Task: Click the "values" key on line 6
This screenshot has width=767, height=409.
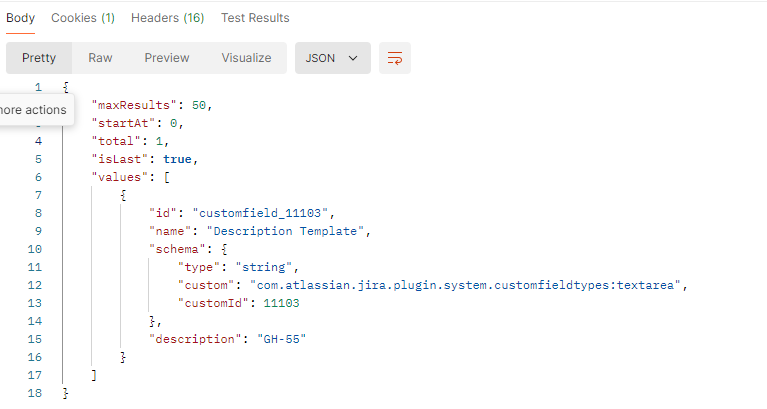Action: (119, 177)
